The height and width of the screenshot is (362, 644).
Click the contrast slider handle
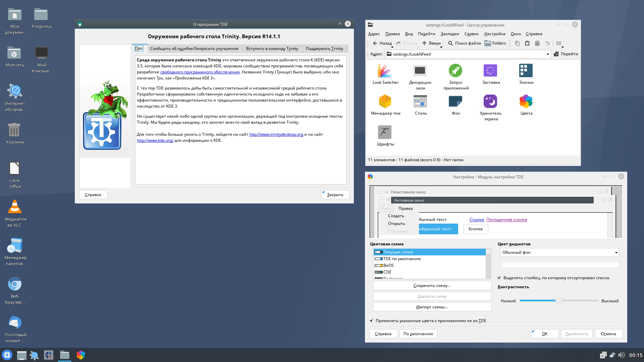pos(559,301)
